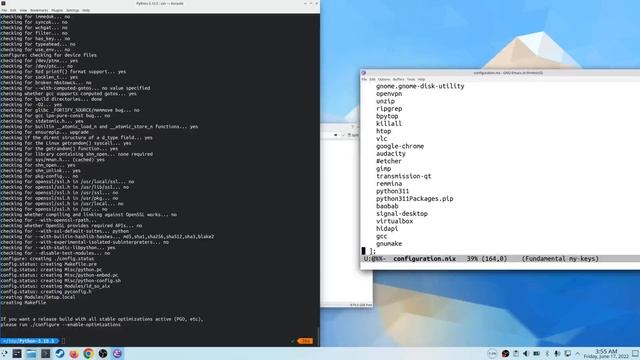Viewport: 640px width, 360px height.
Task: Click the Konsole terminal prompt input
Action: point(63,341)
